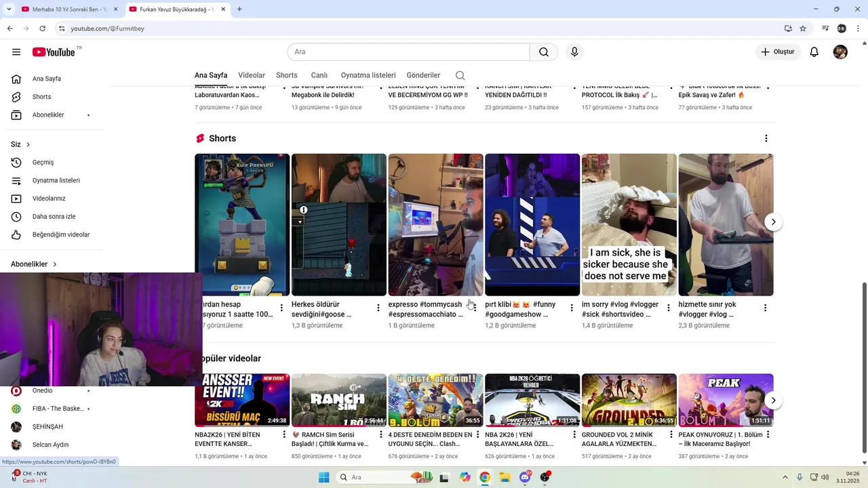
Task: Open options for 'pırt klibi' short
Action: coord(572,308)
